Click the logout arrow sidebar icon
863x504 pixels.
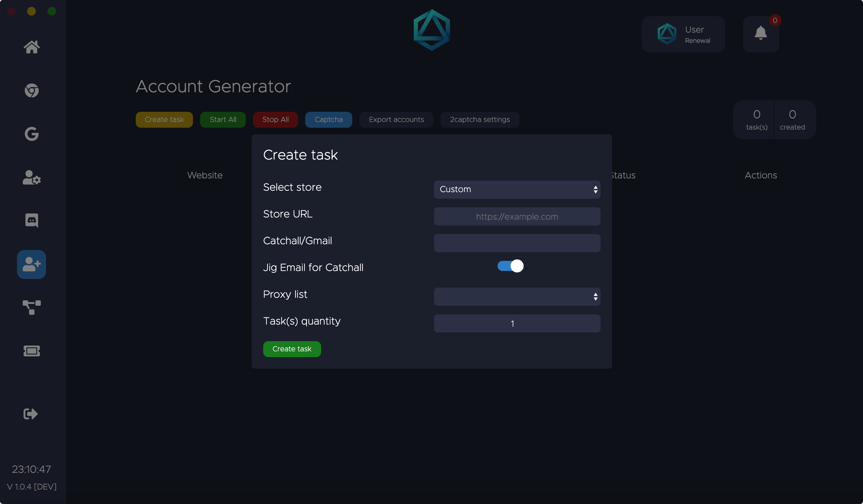tap(30, 414)
